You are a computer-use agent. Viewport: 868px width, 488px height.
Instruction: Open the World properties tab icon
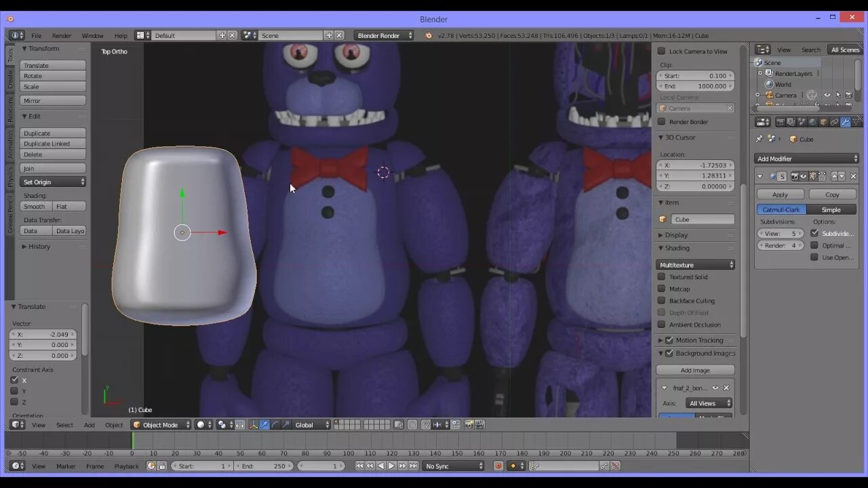812,122
